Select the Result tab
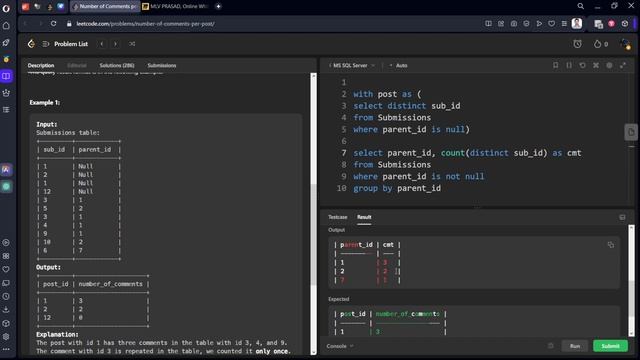Screen dimensions: 640x360 pyautogui.click(x=364, y=217)
